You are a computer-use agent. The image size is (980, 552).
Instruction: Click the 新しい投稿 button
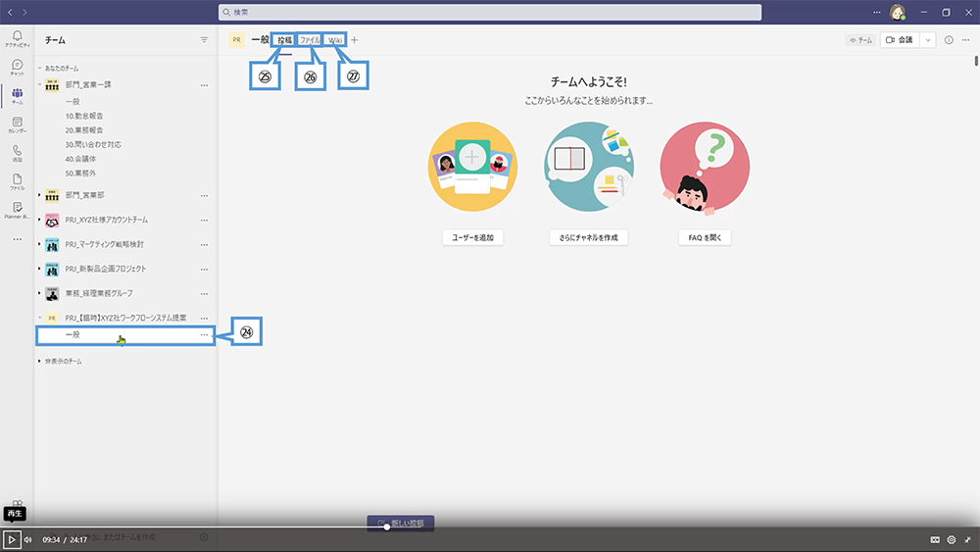(401, 523)
